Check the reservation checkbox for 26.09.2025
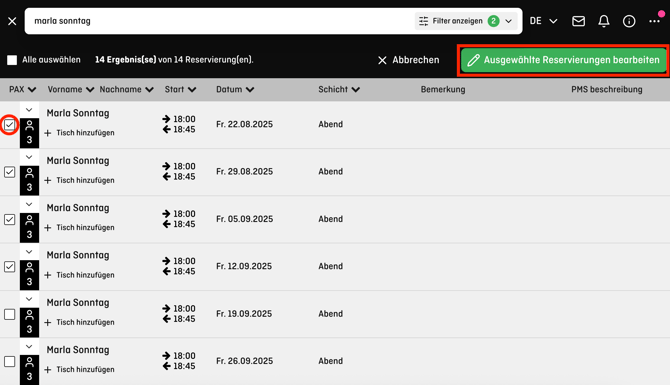This screenshot has width=670, height=385. (9, 361)
